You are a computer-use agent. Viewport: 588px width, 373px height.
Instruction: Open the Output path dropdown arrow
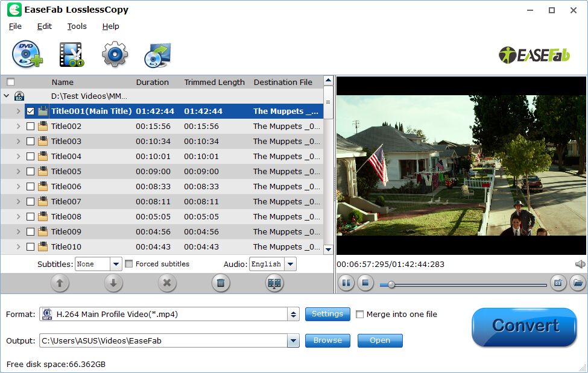click(293, 340)
